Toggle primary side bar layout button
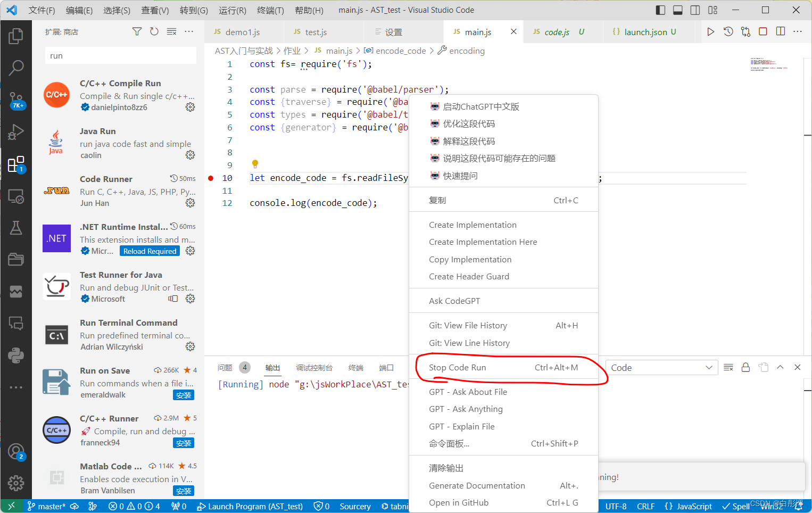The width and height of the screenshot is (812, 513). 660,10
